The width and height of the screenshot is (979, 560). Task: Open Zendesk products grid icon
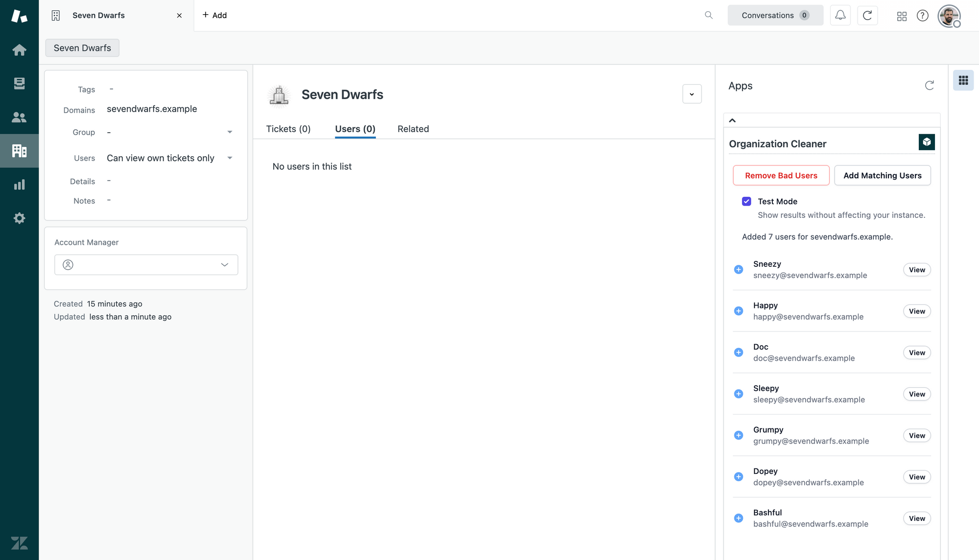[x=902, y=16]
